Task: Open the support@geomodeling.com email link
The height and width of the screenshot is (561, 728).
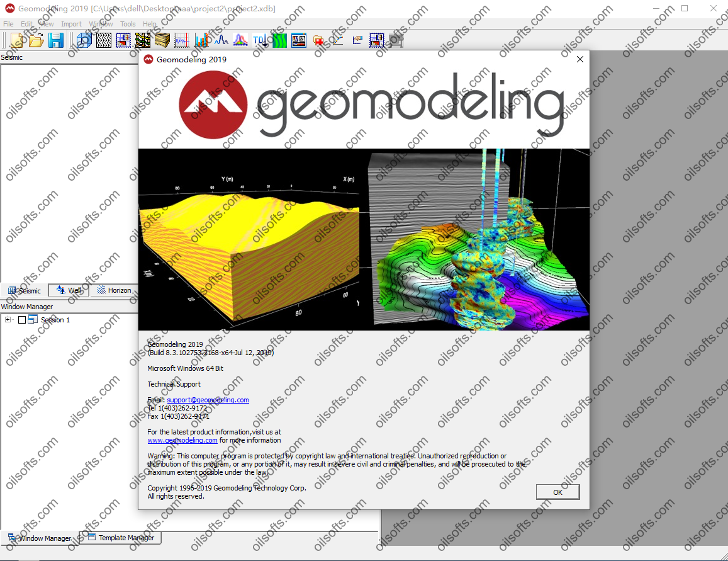Action: coord(208,400)
